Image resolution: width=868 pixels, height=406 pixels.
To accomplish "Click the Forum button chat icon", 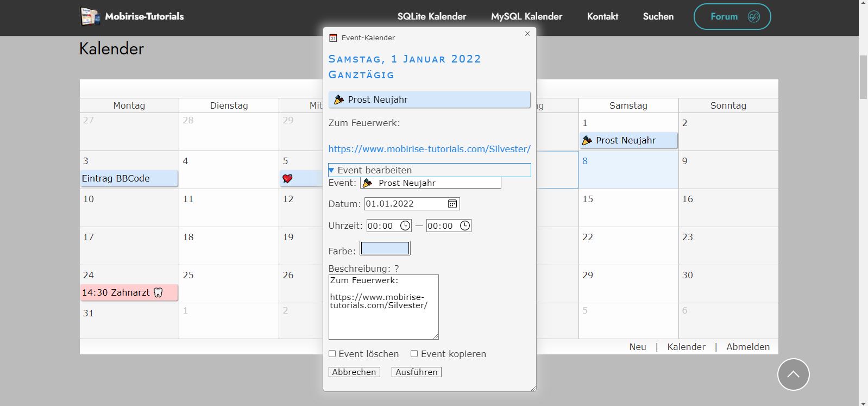I will [753, 16].
